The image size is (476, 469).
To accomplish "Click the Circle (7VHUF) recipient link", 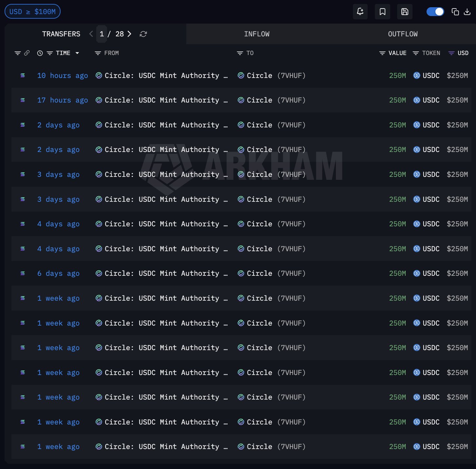I will tap(271, 75).
